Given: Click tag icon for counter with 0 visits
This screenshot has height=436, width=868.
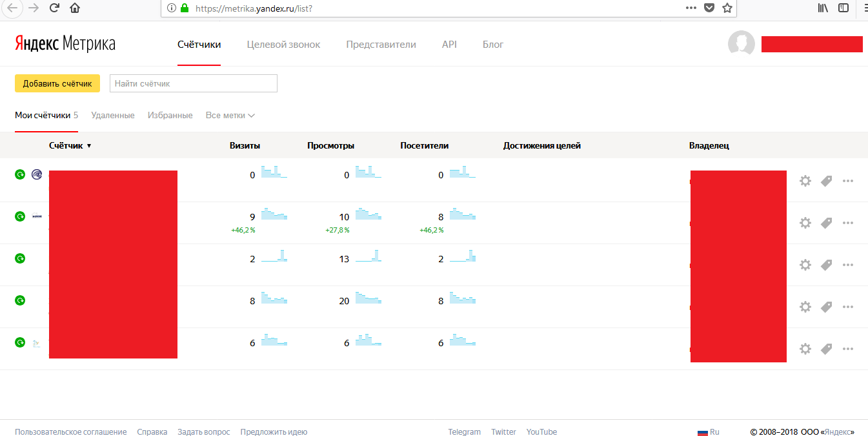Looking at the screenshot, I should tap(826, 181).
